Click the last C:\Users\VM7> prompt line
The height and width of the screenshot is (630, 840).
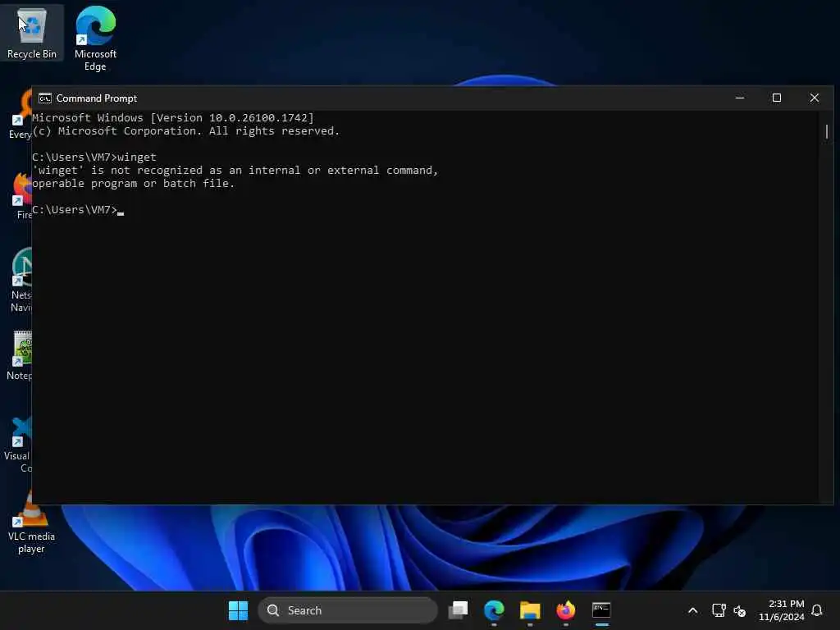78,209
